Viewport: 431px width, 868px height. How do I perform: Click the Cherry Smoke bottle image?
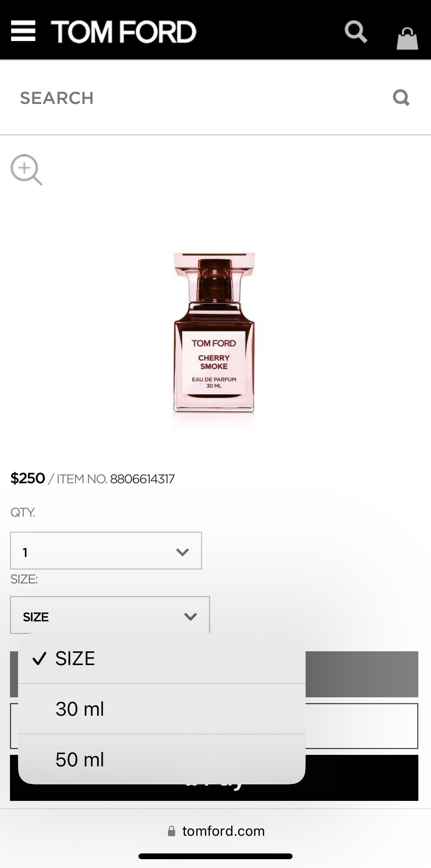[214, 333]
